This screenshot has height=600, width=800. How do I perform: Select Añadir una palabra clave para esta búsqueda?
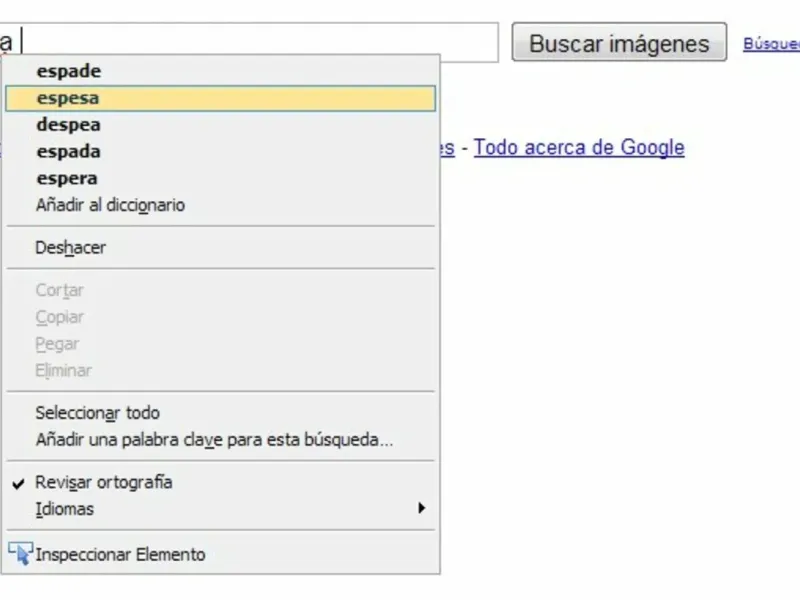pos(214,439)
